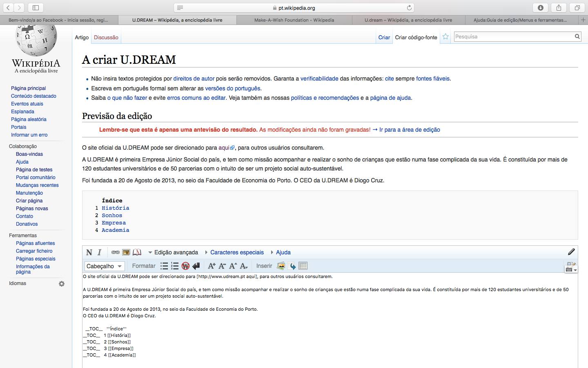
Task: Expand the Ajuda toolbar section
Action: click(281, 252)
